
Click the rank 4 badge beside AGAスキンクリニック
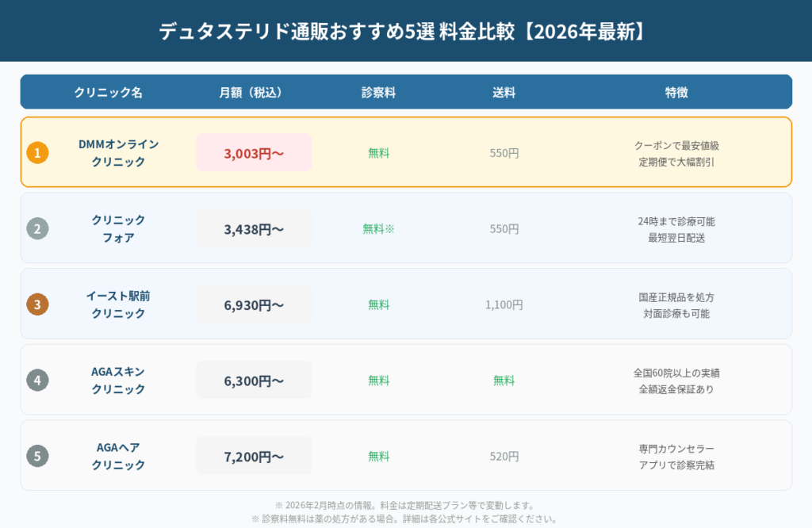37,380
